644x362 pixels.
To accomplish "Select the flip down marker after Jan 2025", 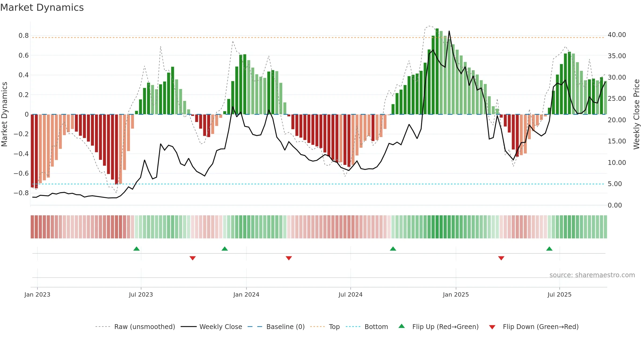I will [x=501, y=258].
